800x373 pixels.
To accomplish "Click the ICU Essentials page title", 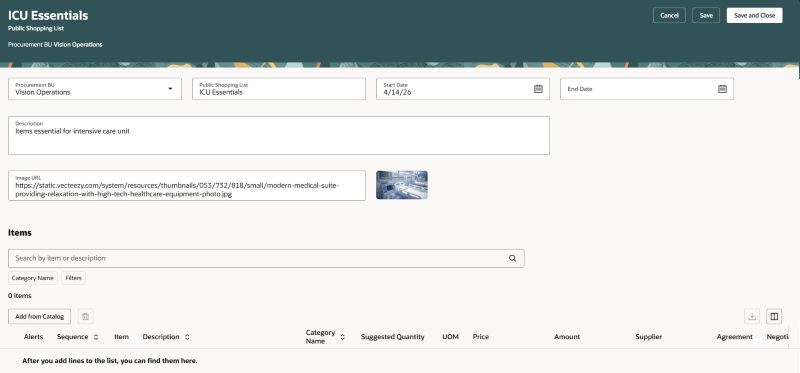I will 48,15.
